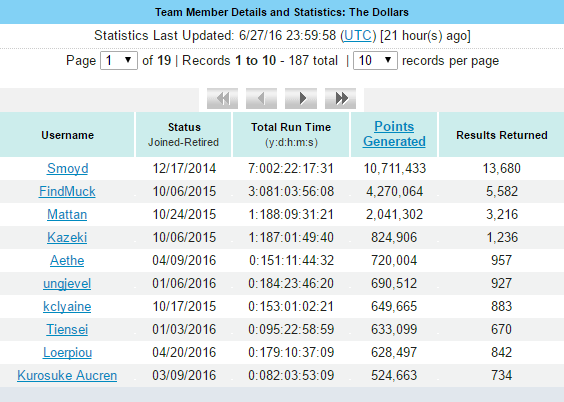
Task: Open the records per page dropdown
Action: point(375,60)
